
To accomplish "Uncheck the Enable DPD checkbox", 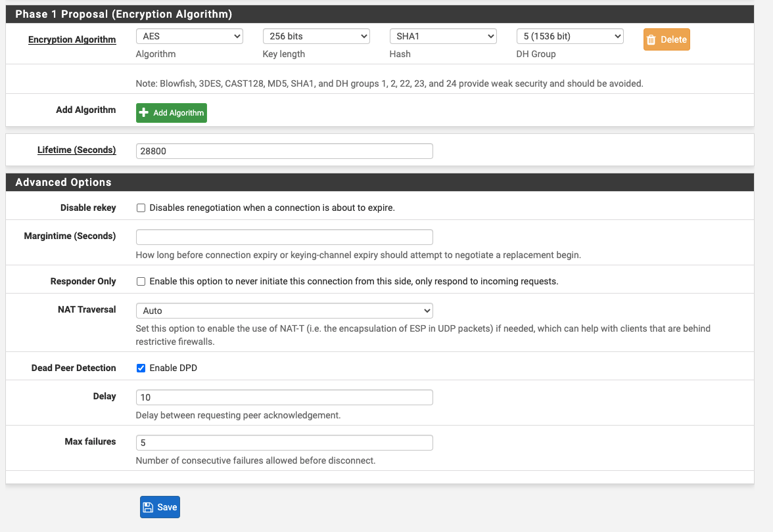I will (141, 368).
